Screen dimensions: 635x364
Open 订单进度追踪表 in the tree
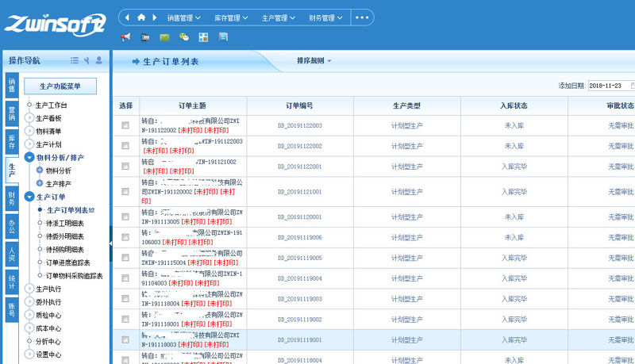(68, 262)
